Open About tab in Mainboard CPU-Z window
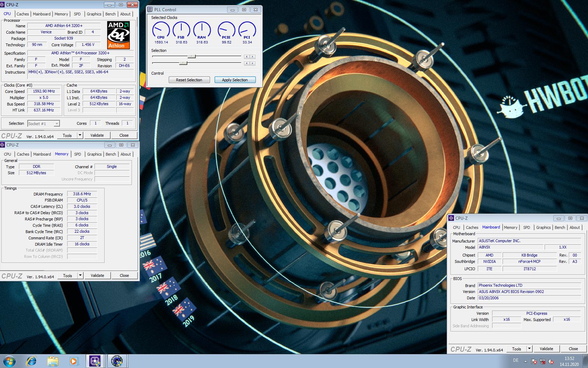The width and height of the screenshot is (588, 368). (x=575, y=227)
